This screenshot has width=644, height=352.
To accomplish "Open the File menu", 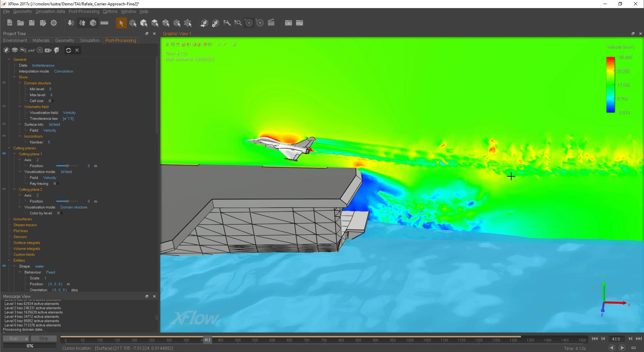I will tap(6, 11).
